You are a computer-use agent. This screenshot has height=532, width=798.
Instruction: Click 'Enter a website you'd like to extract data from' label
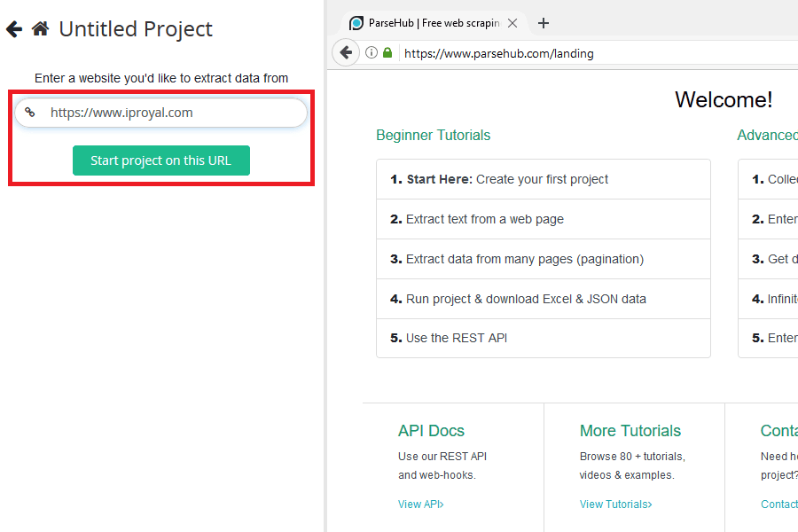pyautogui.click(x=160, y=78)
